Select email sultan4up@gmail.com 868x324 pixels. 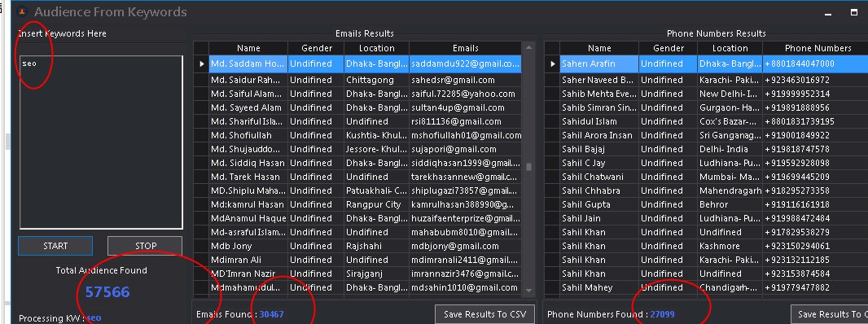465,107
